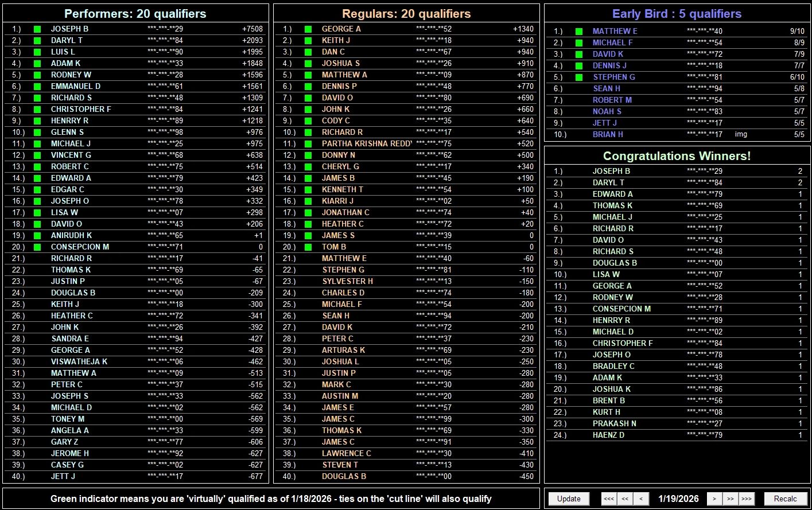Click the double left arrow button
Image resolution: width=812 pixels, height=510 pixels.
click(x=625, y=499)
